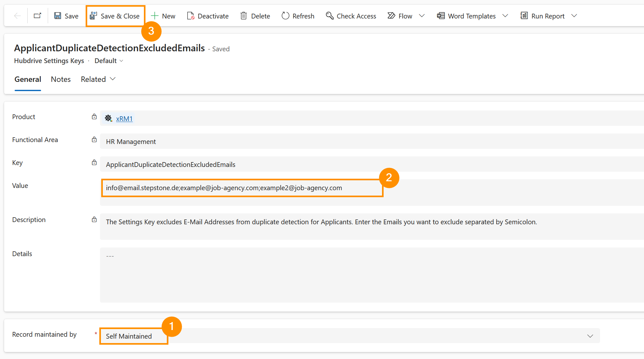Open the Related tab menu
Image resolution: width=644 pixels, height=359 pixels.
98,79
